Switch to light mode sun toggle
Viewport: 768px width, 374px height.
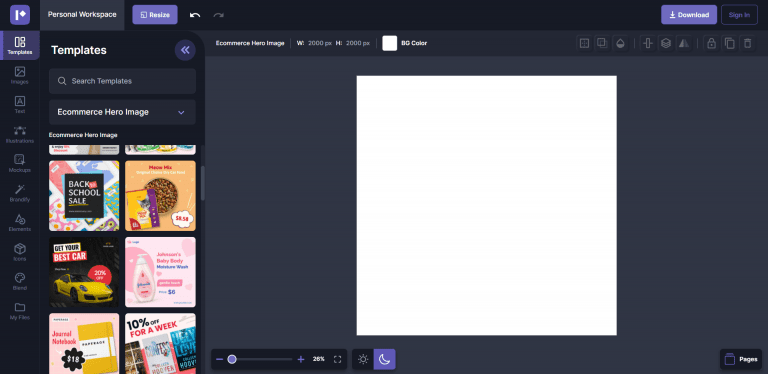click(363, 359)
